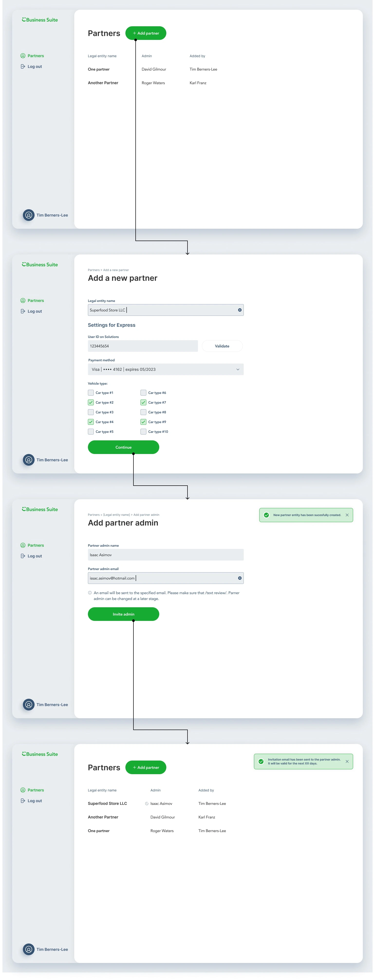Click the checkmark icon in the partner created toast

[266, 515]
